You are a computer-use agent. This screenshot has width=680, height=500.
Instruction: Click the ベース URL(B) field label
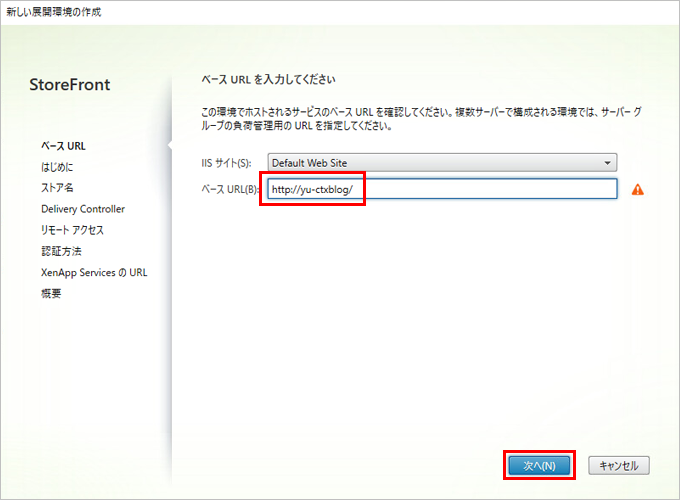click(x=230, y=190)
